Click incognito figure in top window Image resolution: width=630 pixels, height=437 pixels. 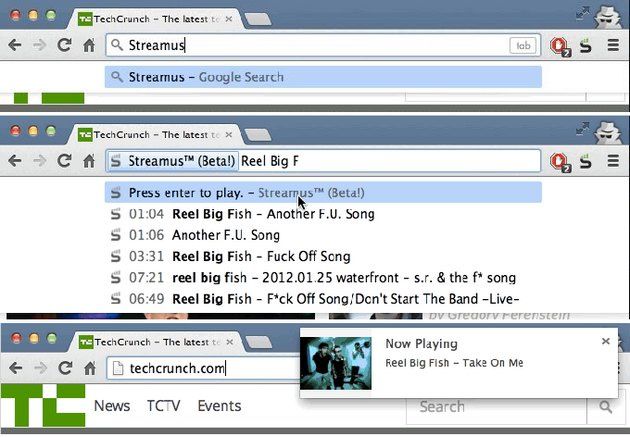point(608,17)
